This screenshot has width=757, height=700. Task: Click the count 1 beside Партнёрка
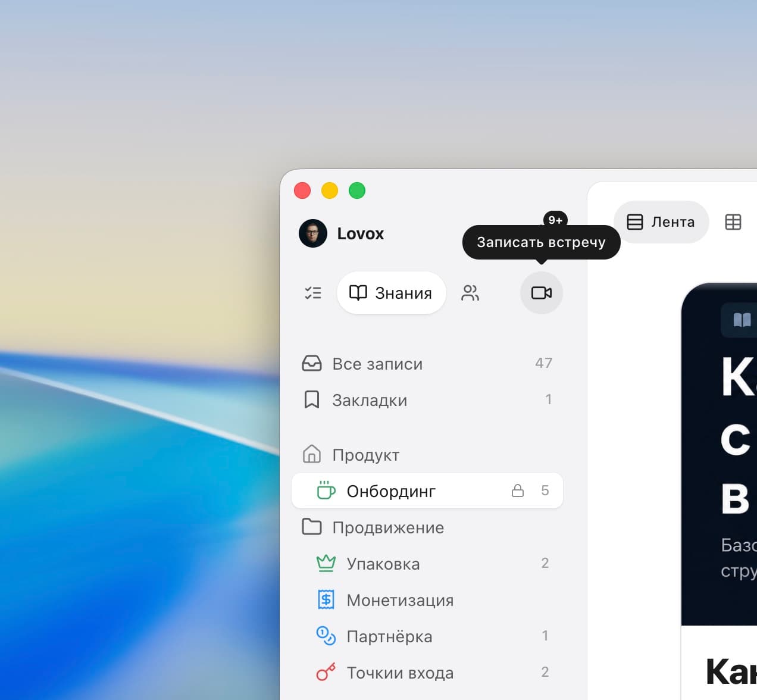click(x=545, y=636)
